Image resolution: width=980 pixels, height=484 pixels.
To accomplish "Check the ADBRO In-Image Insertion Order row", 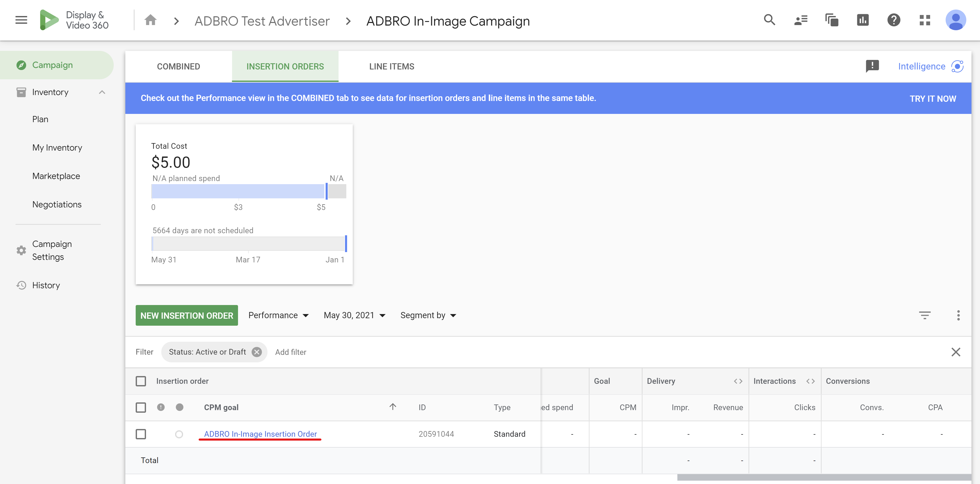I will pyautogui.click(x=141, y=434).
